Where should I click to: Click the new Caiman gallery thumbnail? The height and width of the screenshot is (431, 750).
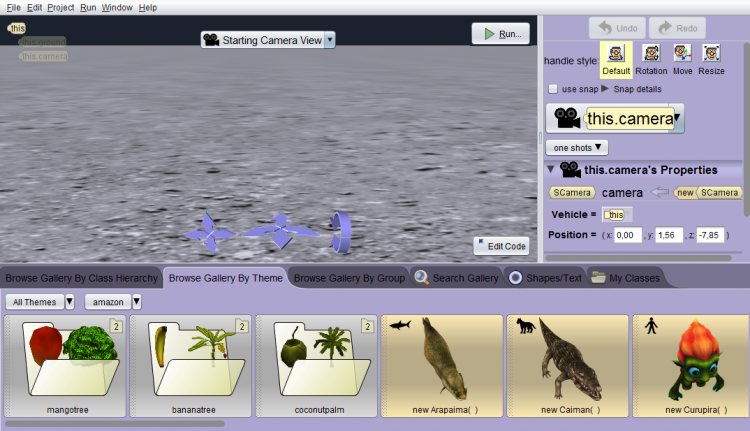click(567, 365)
